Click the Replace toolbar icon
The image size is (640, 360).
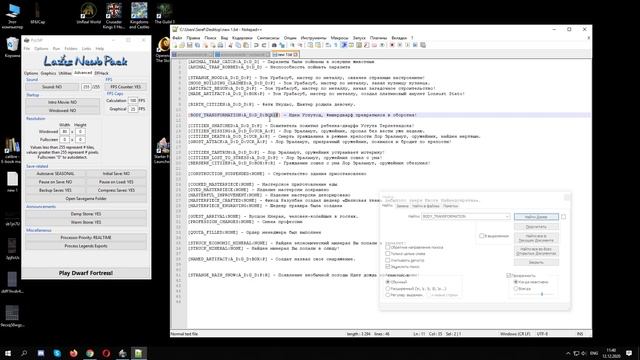pos(282,45)
